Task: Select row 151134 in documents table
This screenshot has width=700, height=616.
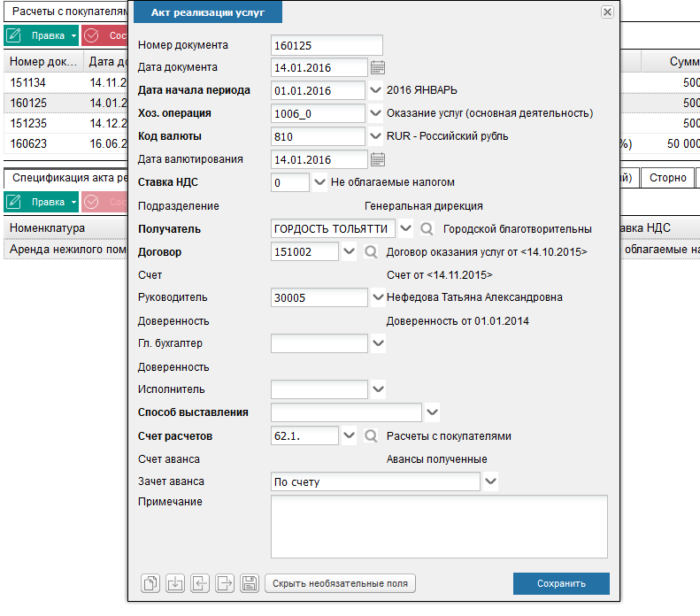Action: click(66, 82)
